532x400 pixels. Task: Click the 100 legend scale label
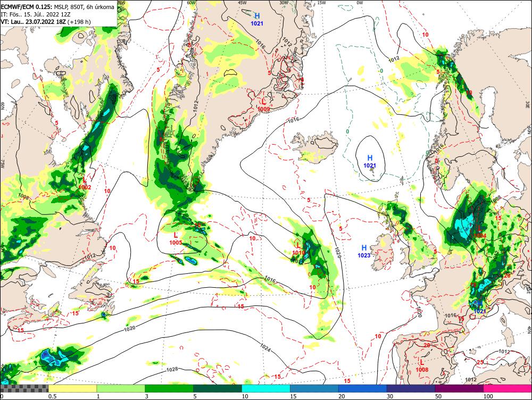point(488,396)
